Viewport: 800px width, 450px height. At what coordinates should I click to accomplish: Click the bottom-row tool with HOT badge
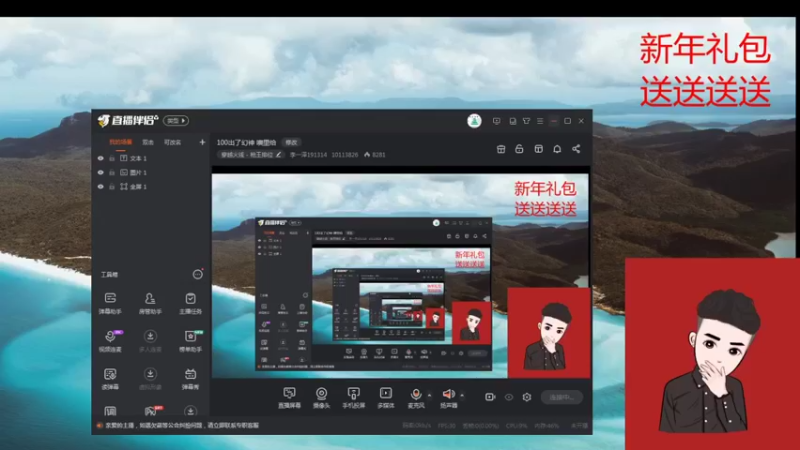(x=151, y=411)
